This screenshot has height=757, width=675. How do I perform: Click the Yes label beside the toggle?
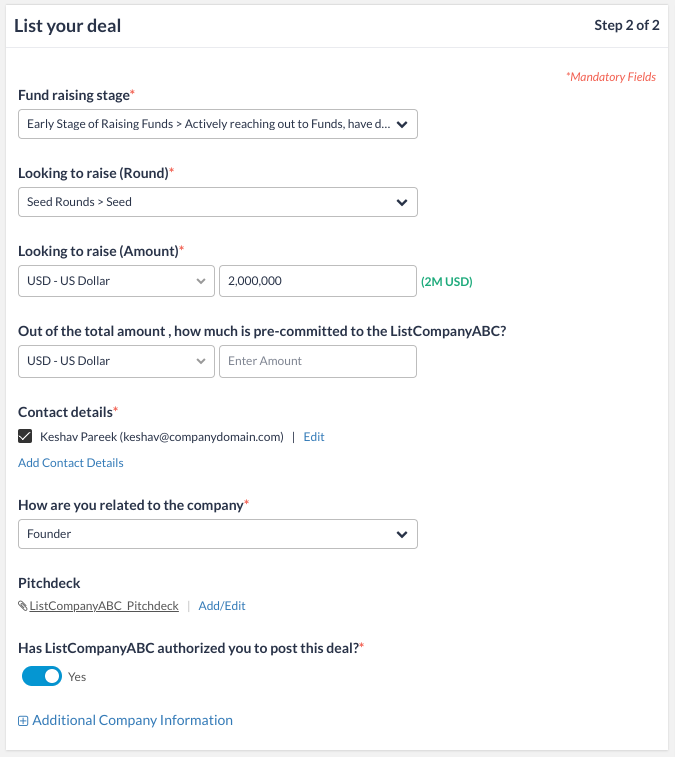tap(77, 677)
